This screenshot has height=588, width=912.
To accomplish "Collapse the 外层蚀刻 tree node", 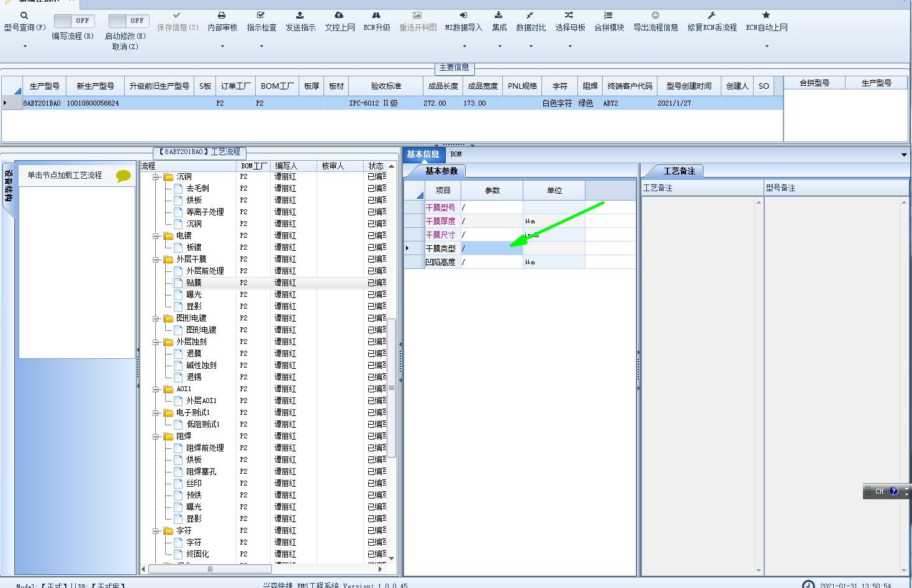I will coord(156,342).
